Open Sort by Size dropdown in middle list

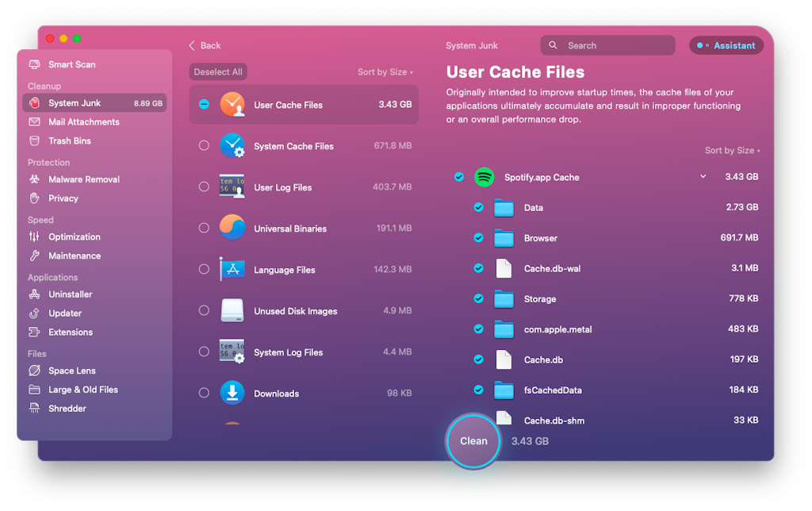[x=385, y=72]
